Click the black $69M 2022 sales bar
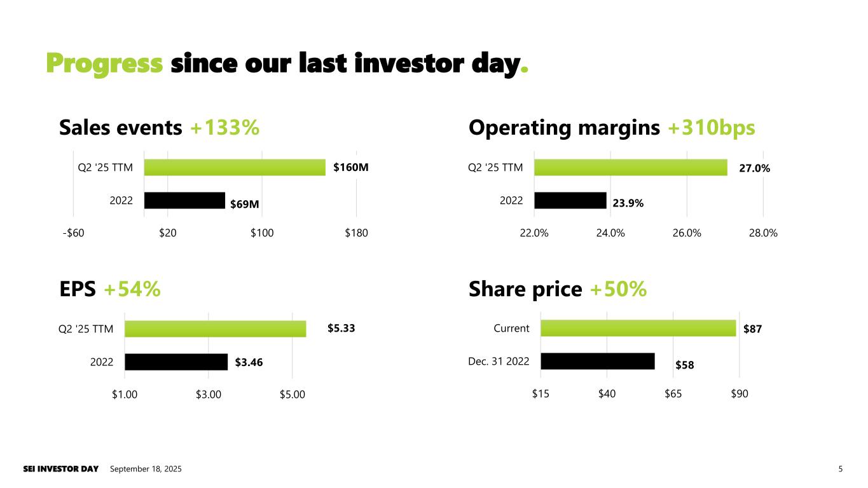The image size is (868, 488). click(x=184, y=200)
